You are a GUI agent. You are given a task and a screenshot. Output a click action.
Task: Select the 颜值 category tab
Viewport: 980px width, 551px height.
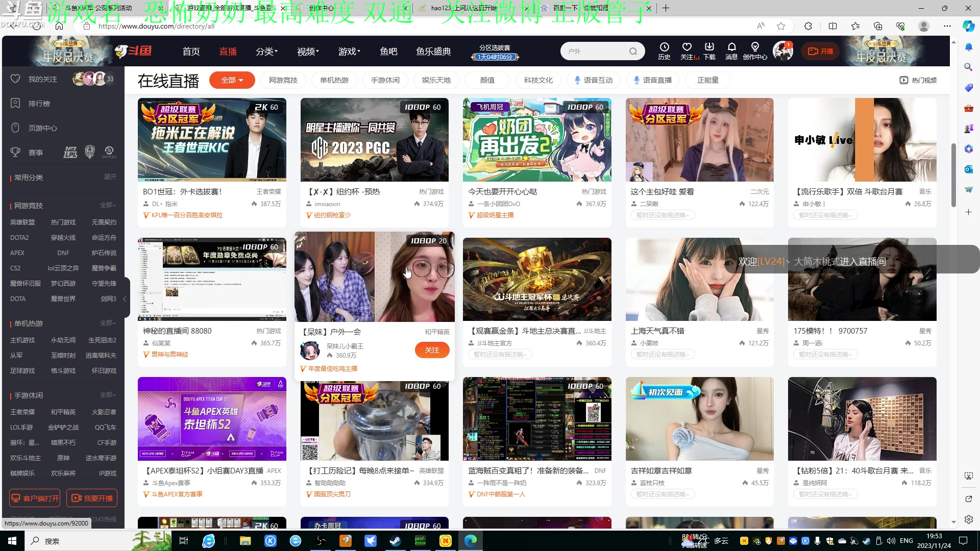tap(487, 80)
